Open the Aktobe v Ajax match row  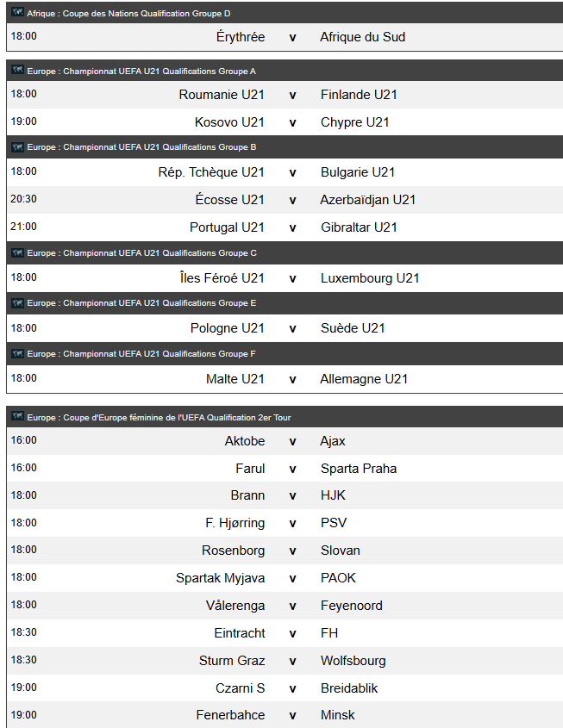coord(285,441)
